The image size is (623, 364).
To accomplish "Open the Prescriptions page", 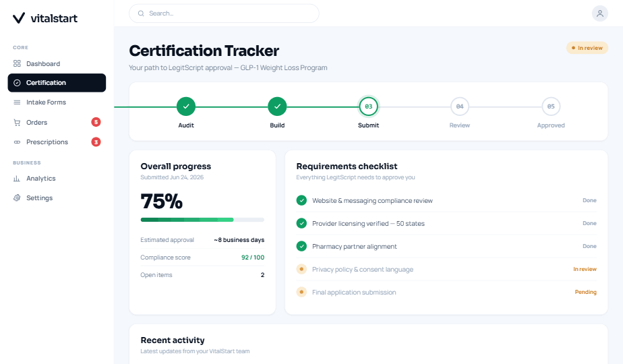I will point(57,142).
